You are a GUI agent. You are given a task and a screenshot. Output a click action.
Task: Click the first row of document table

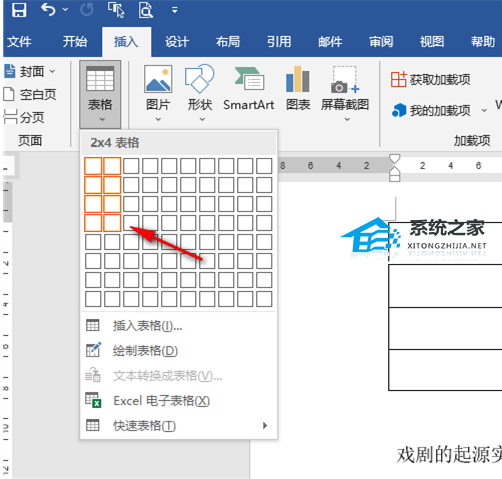445,243
